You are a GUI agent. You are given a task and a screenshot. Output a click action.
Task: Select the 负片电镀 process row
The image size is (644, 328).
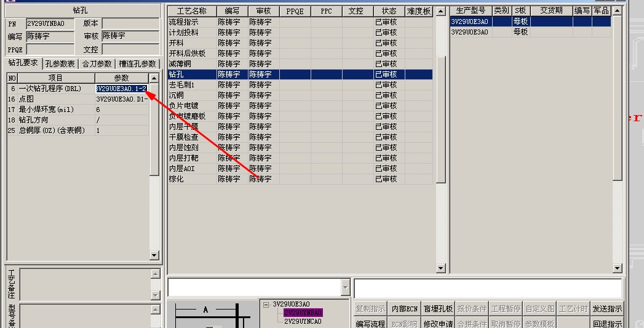click(300, 106)
